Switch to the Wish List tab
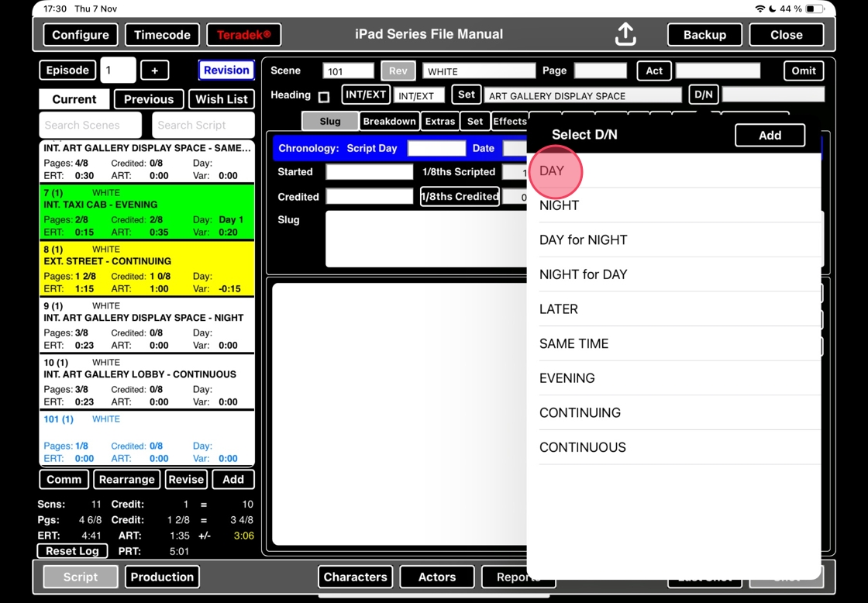This screenshot has width=868, height=603. [x=222, y=99]
